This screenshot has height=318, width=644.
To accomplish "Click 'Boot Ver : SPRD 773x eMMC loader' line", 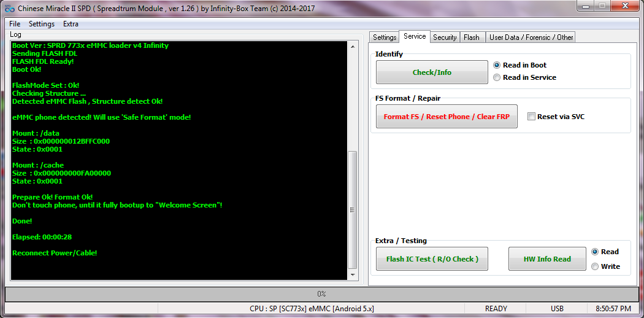I will pos(90,45).
